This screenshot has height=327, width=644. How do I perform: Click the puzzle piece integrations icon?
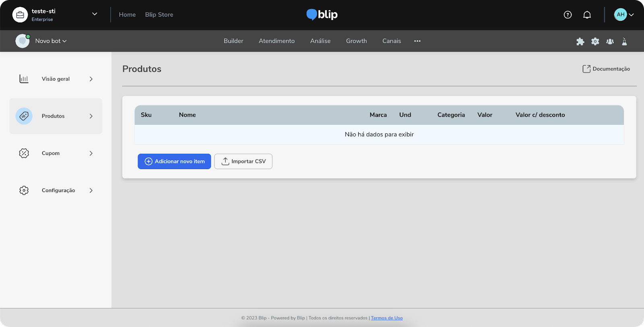[580, 41]
